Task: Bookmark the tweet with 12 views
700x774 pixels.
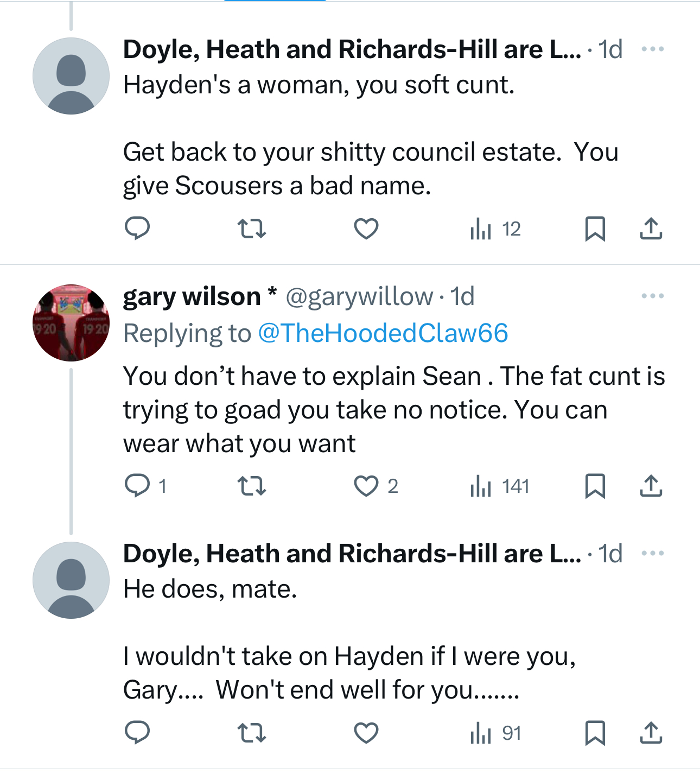Action: point(595,229)
